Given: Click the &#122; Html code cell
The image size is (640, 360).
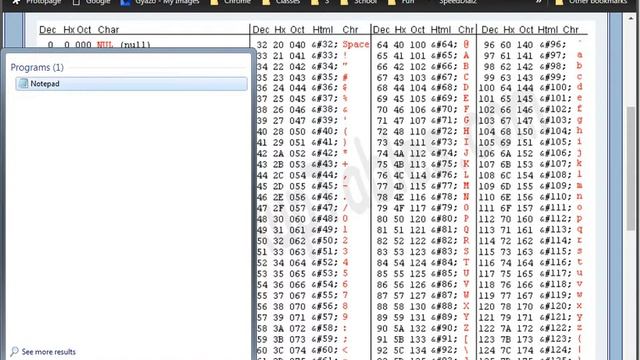Looking at the screenshot, I should (556, 328).
